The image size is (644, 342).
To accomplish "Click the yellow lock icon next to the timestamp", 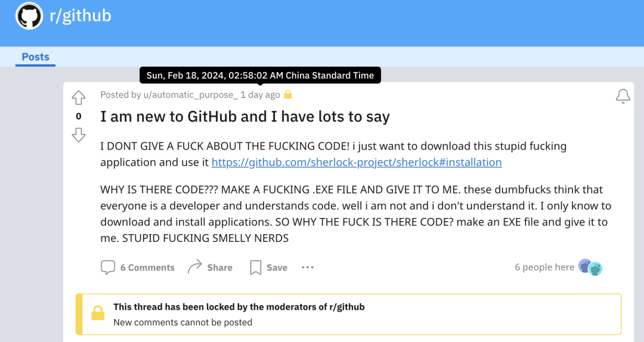I will click(288, 94).
